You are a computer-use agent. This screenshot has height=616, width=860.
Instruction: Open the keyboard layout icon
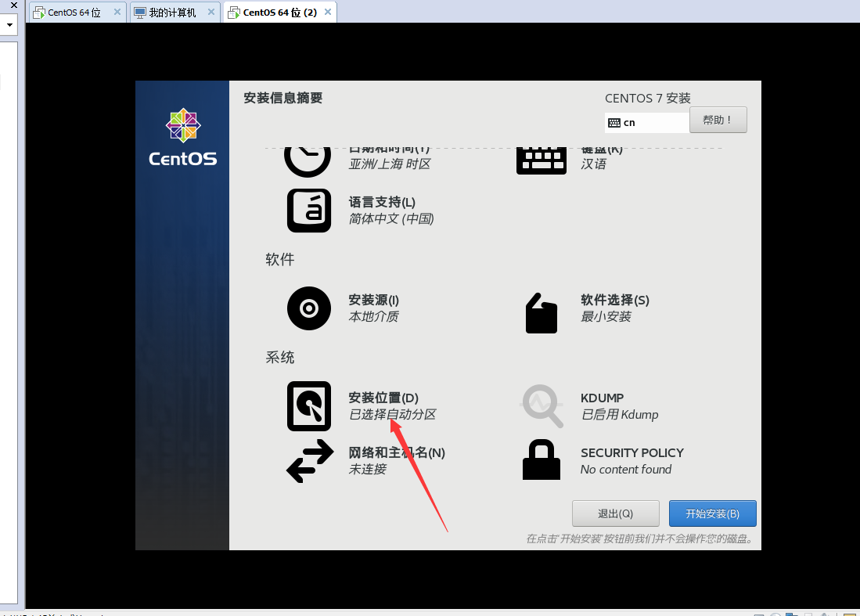click(x=542, y=161)
